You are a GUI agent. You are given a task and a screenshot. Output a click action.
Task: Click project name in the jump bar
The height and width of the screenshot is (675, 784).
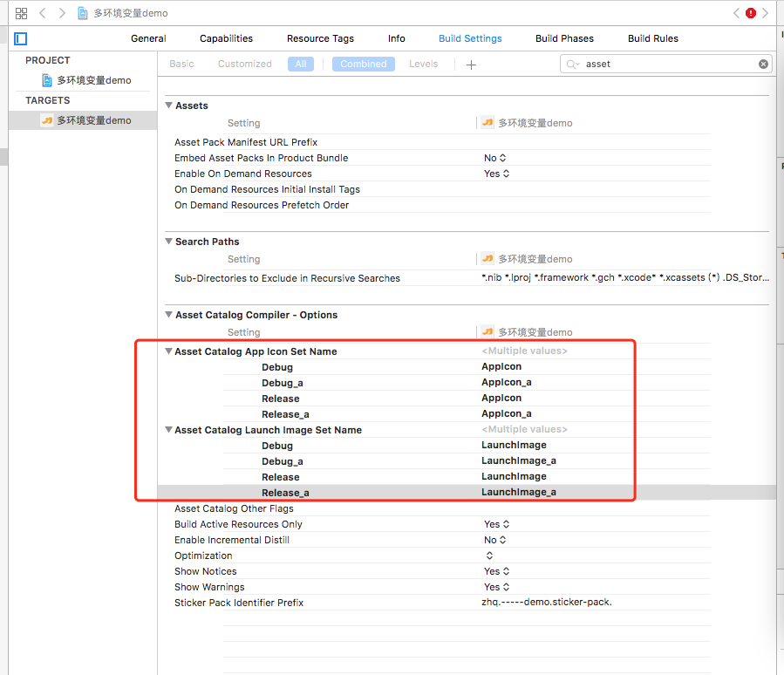pyautogui.click(x=131, y=13)
